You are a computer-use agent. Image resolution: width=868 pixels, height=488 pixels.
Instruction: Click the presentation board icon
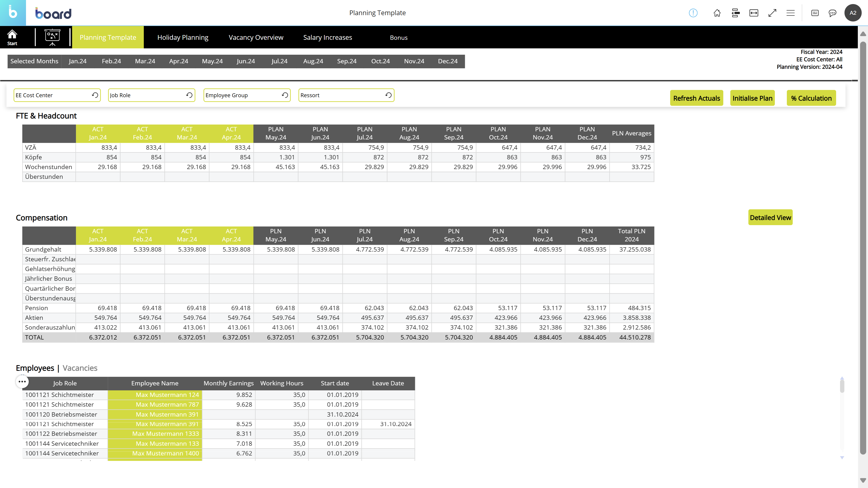[x=52, y=37]
